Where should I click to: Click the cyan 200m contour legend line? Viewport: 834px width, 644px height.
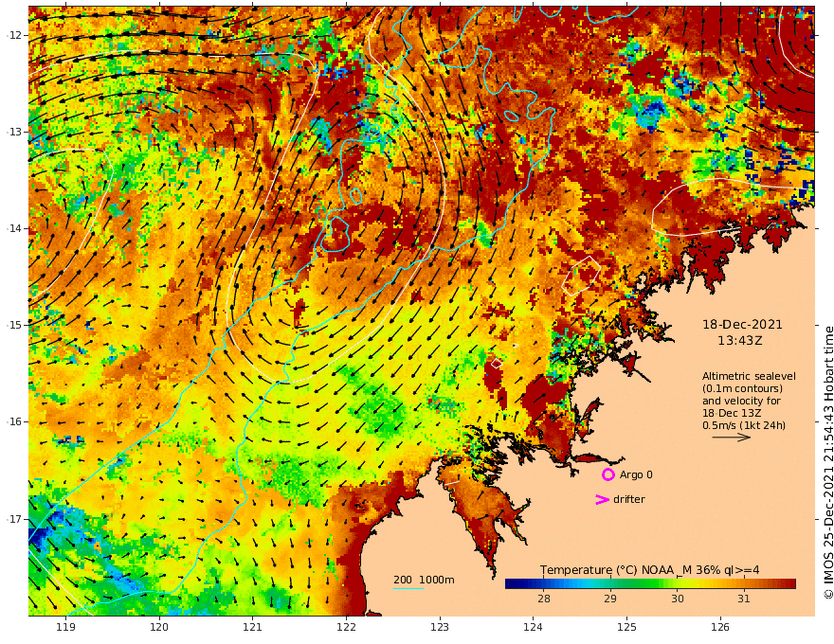(x=408, y=588)
